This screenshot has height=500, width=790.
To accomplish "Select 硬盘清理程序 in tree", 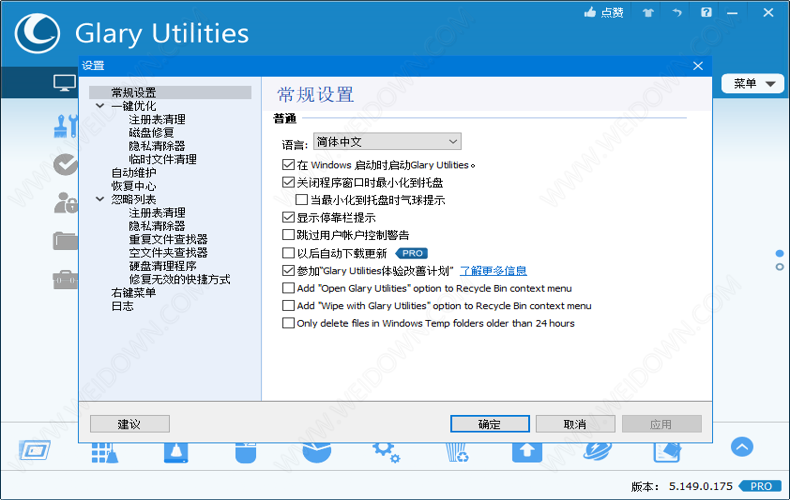I will (162, 266).
